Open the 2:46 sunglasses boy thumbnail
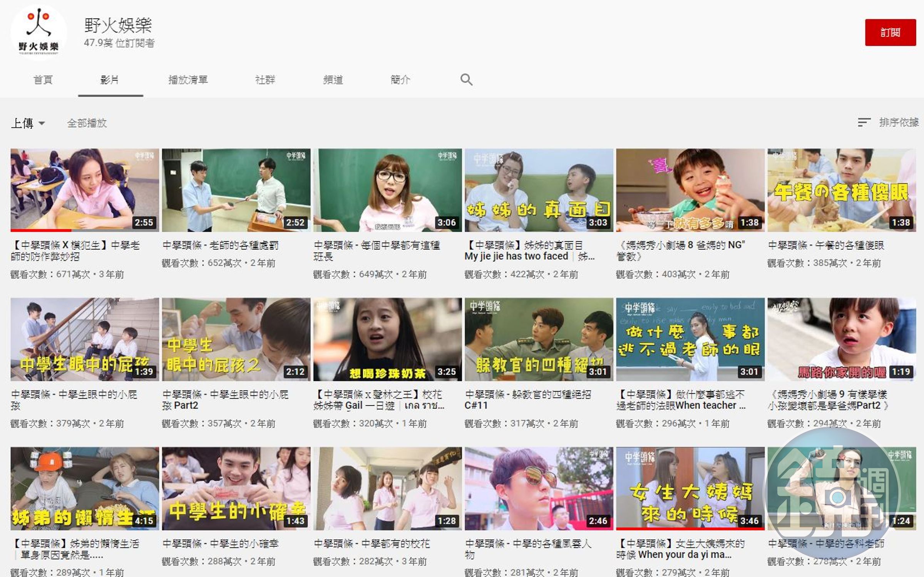The width and height of the screenshot is (924, 577). (x=539, y=488)
